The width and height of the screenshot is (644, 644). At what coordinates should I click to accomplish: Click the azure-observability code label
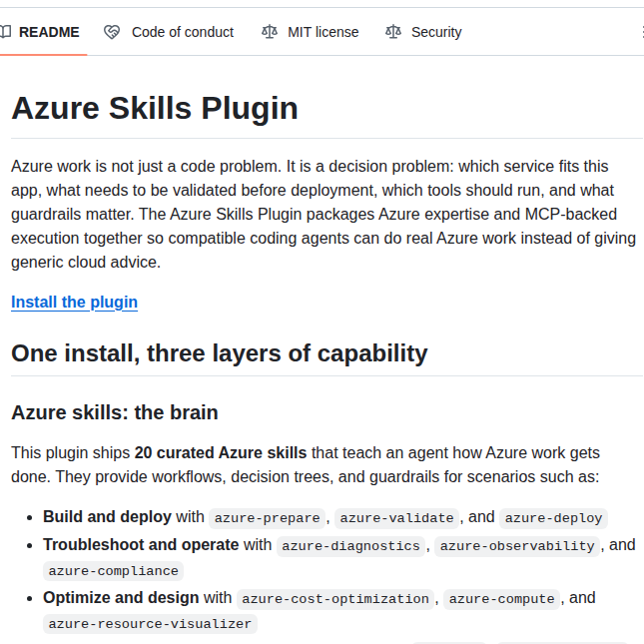tap(517, 546)
